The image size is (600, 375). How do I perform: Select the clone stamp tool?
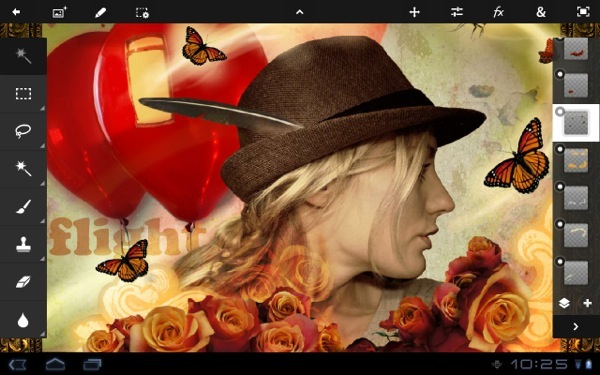(x=23, y=244)
